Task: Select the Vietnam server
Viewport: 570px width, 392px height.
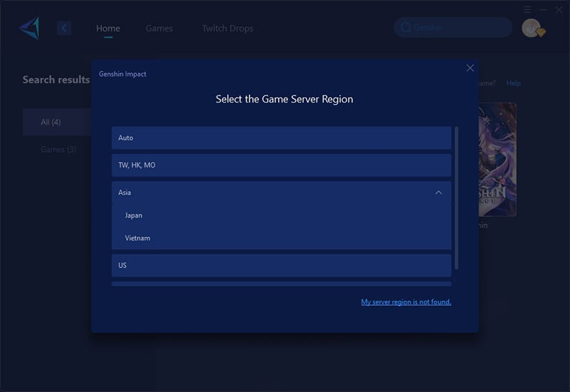Action: (x=281, y=238)
